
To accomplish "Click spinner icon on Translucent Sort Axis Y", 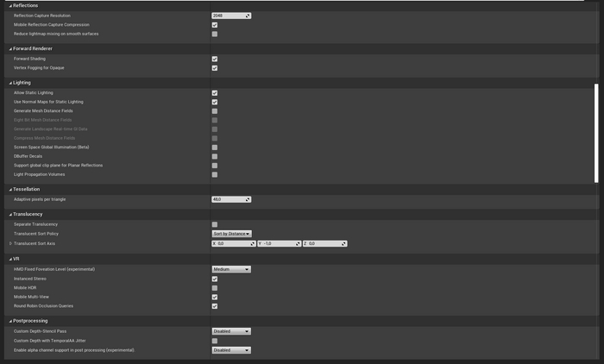I will click(298, 244).
